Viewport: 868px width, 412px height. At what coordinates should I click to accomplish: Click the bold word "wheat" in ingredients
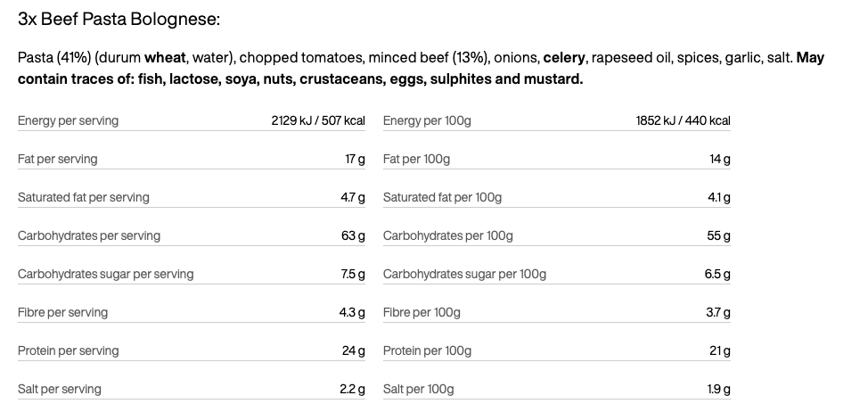pos(166,58)
